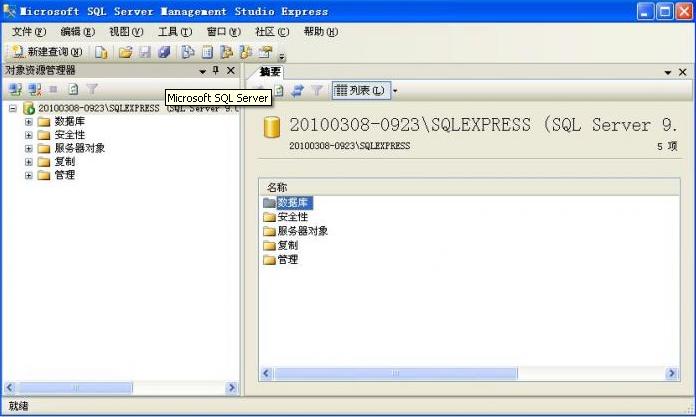Open the 编辑(E) menu
The height and width of the screenshot is (417, 696).
[x=78, y=32]
